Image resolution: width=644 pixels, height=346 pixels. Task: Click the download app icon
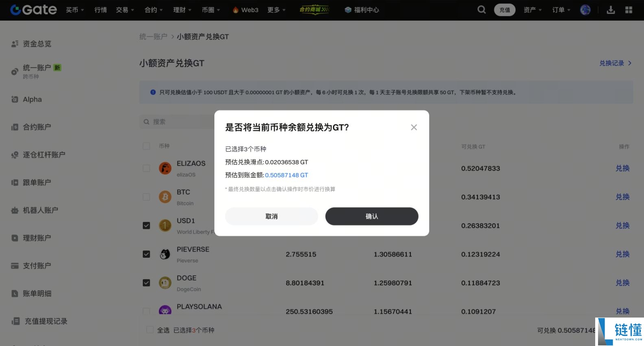coord(611,10)
